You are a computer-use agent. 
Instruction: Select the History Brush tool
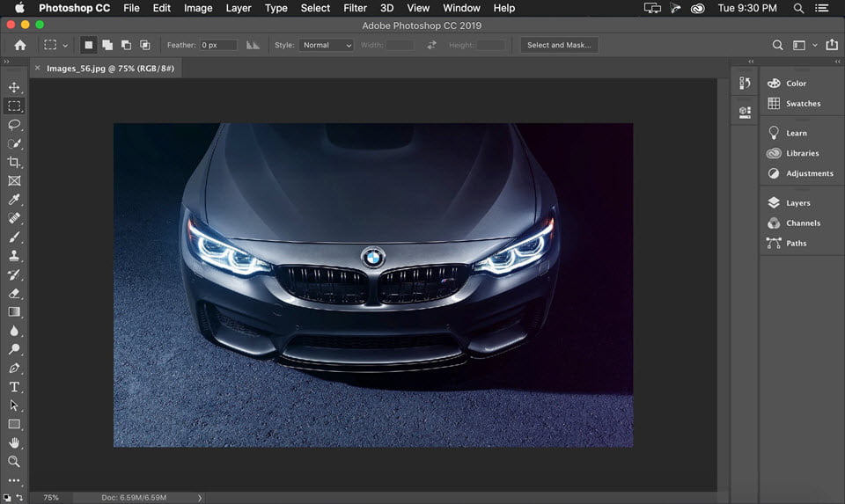(x=14, y=274)
